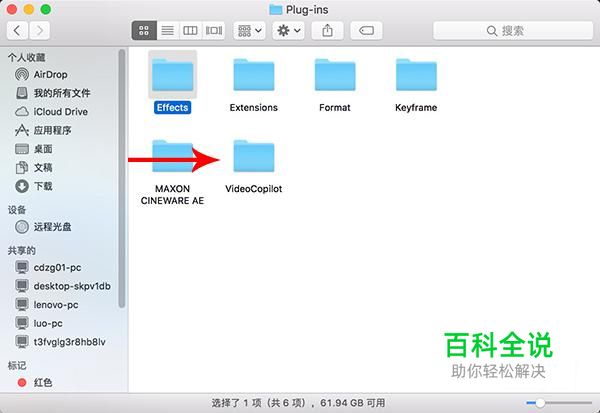Click the edit tags button

coord(366,31)
